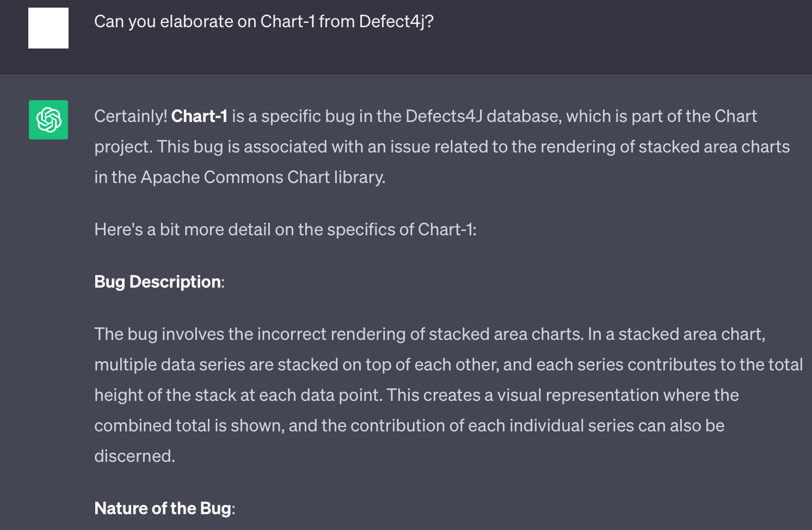The image size is (812, 530).
Task: Click the final word "discerned."
Action: coord(134,456)
